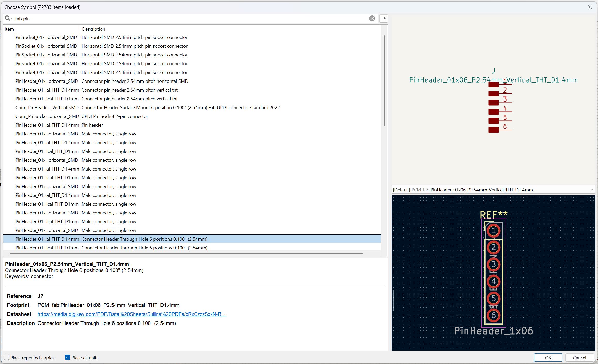Screen dimensions: 598x364
Task: Click pad 6 in footprint preview
Action: coord(493,315)
